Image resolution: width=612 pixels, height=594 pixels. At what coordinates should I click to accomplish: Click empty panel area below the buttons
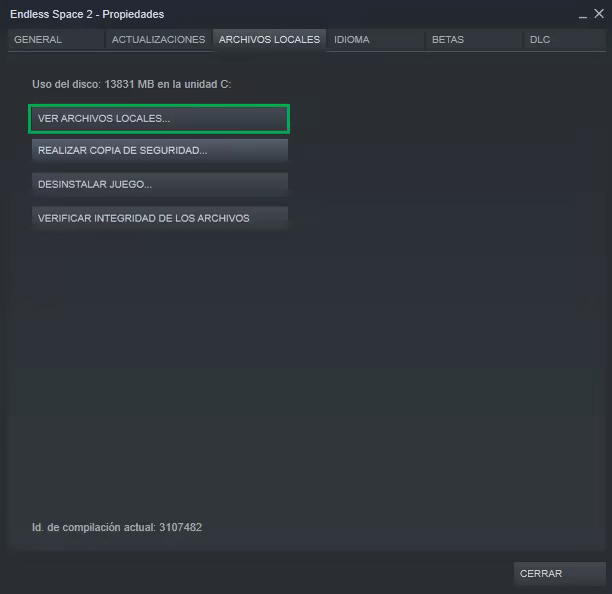click(300, 380)
